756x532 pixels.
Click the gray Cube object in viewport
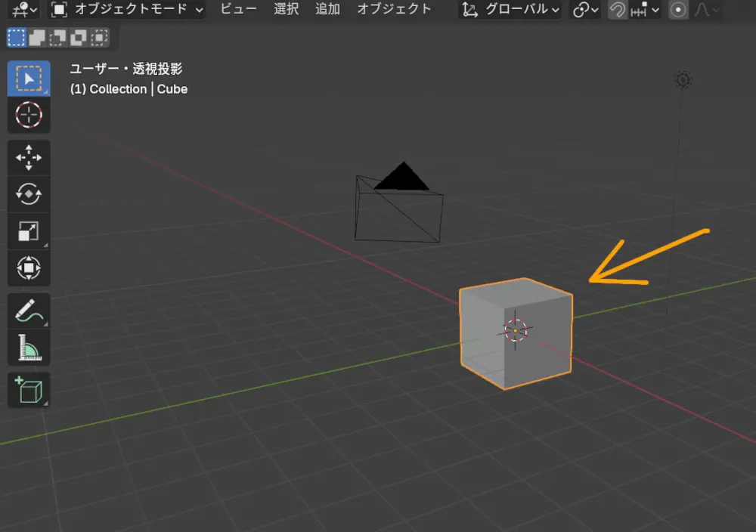[x=516, y=333]
